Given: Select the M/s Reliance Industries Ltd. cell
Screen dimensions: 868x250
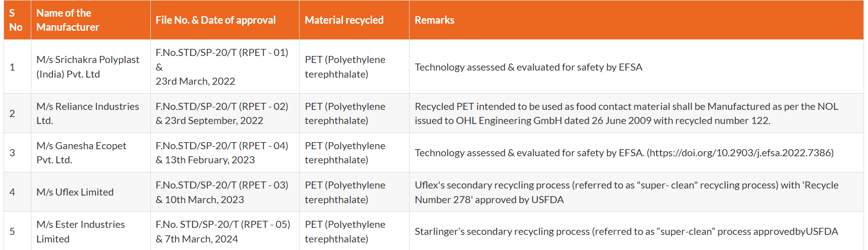Looking at the screenshot, I should click(x=88, y=113).
